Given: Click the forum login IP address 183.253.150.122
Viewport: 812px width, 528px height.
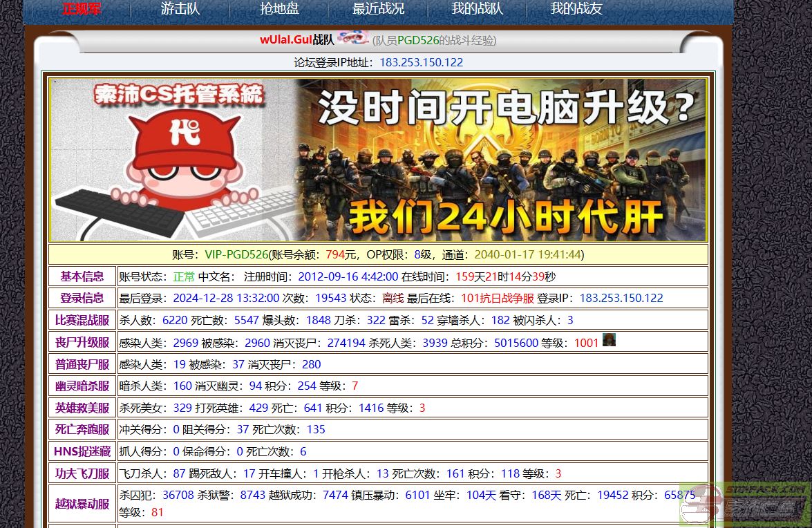Looking at the screenshot, I should coord(422,62).
